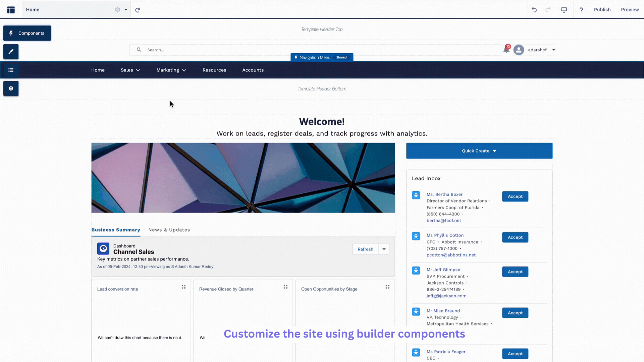Click Accept for Ms. Bertha Boxer lead
Image resolution: width=644 pixels, height=362 pixels.
(515, 196)
